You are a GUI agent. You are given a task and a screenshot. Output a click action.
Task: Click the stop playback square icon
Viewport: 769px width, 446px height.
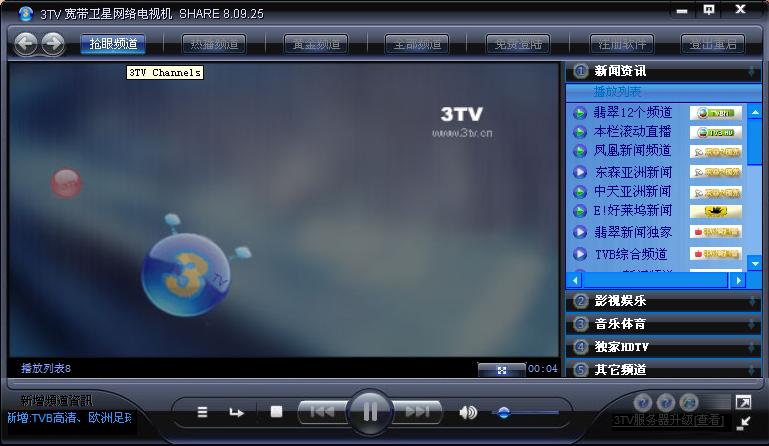click(277, 411)
